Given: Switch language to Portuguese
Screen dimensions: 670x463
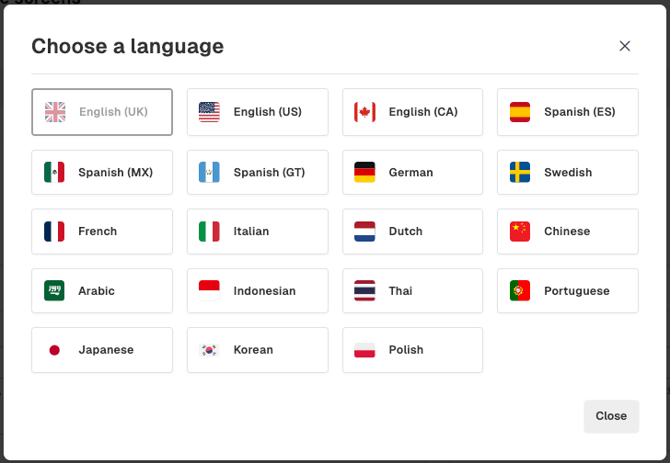Looking at the screenshot, I should (568, 291).
